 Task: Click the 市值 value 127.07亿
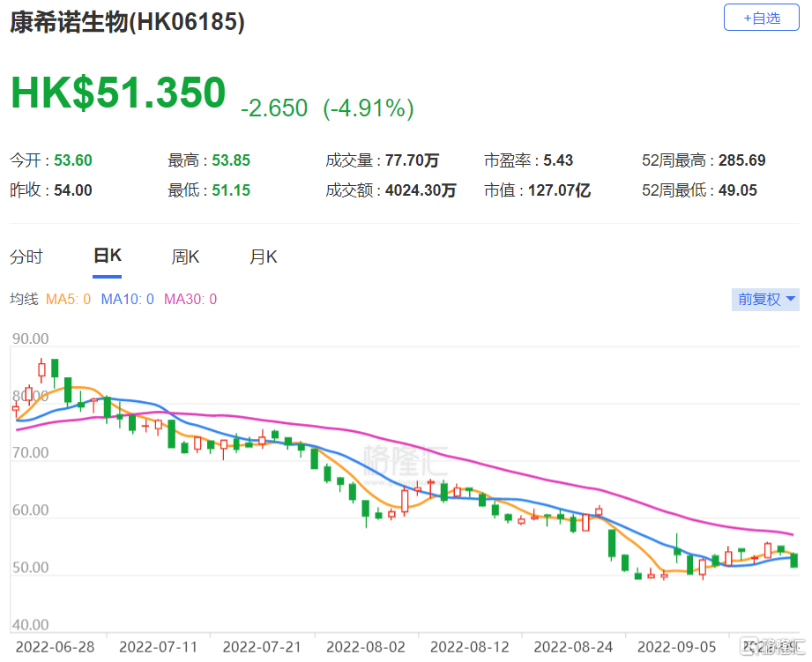[559, 190]
